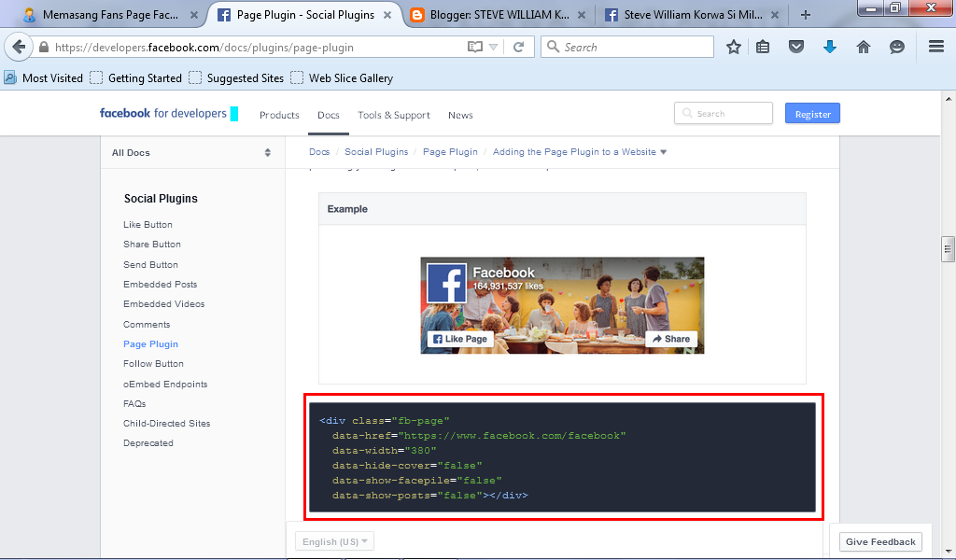Click the Most Visited bookmarks icon

click(10, 77)
